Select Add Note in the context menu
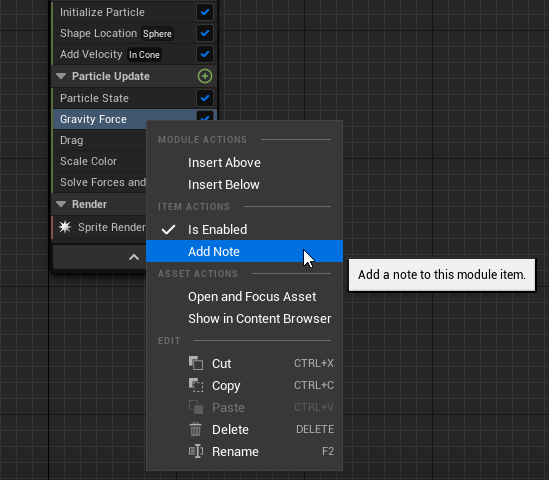 pos(244,251)
